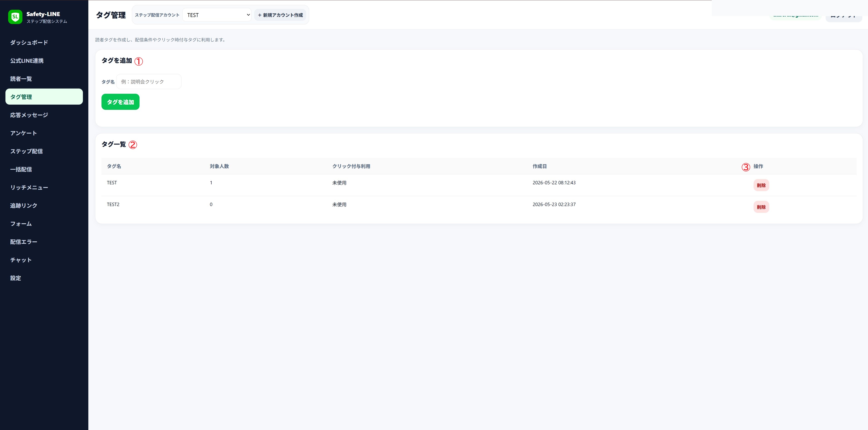Image resolution: width=868 pixels, height=430 pixels.
Task: Click the タグ一覧 section heading
Action: click(114, 144)
